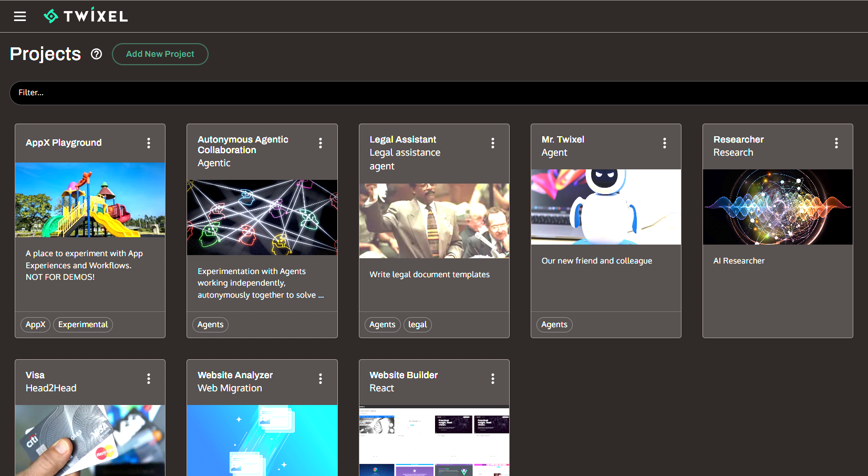Expand the Website Analyzer card menu

(x=321, y=378)
